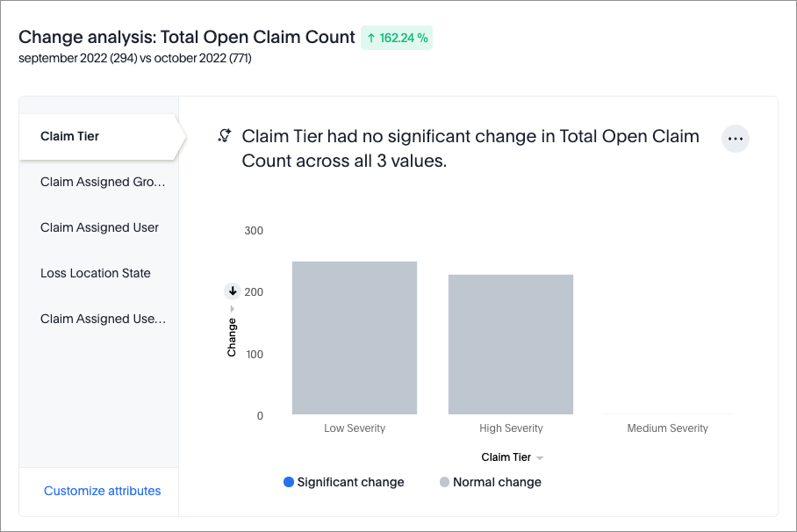Switch to the Claim Assigned Gro… tab

(x=103, y=182)
